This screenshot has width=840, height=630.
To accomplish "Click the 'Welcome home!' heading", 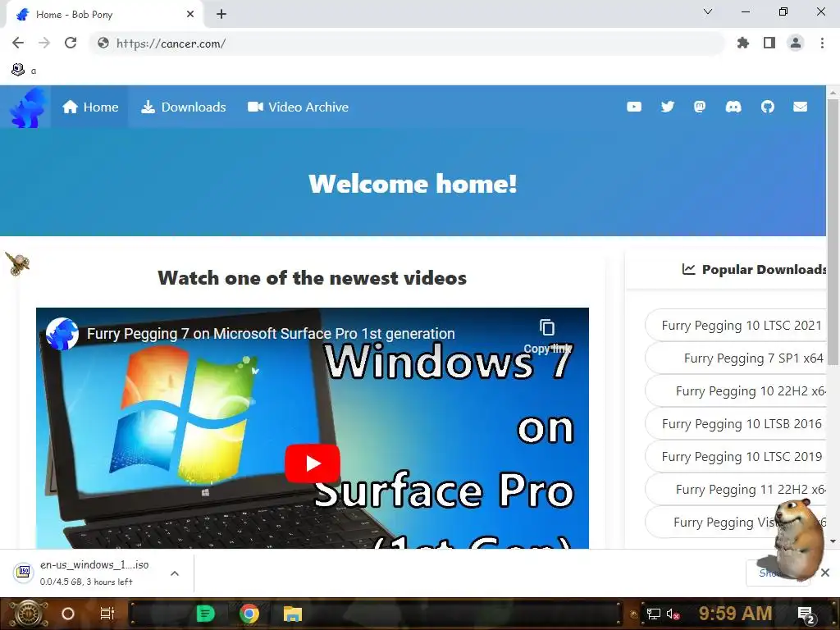I will [413, 184].
